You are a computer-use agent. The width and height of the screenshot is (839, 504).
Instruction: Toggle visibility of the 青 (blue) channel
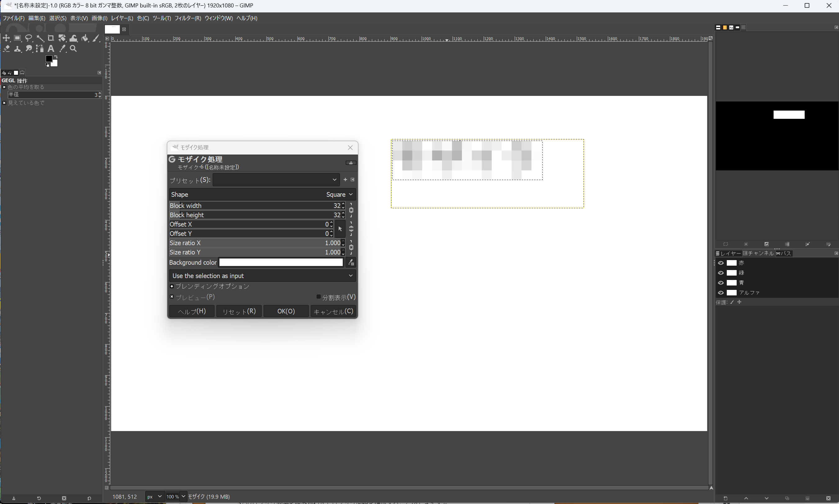coord(721,282)
